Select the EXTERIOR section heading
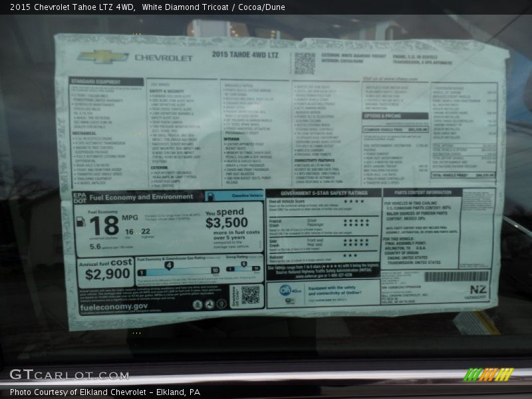Viewport: 532px width, 399px height. (x=159, y=168)
